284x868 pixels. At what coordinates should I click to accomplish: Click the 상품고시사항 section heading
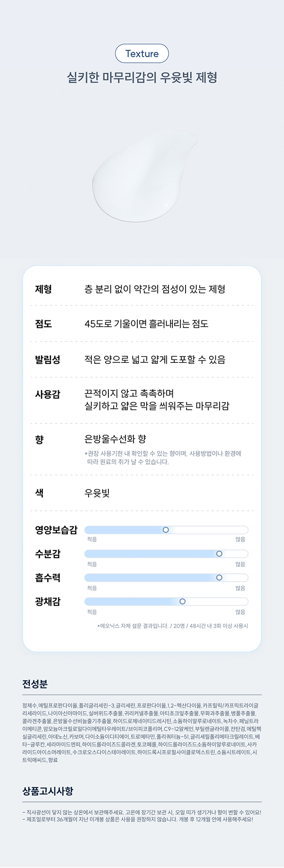pos(48,791)
